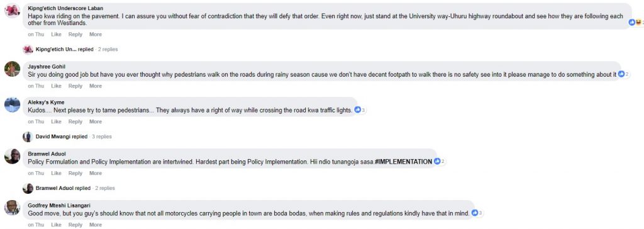Viewport: 644px width, 229px height.
Task: Like Kipng'etich Underscore Laban's comment
Action: pos(56,35)
